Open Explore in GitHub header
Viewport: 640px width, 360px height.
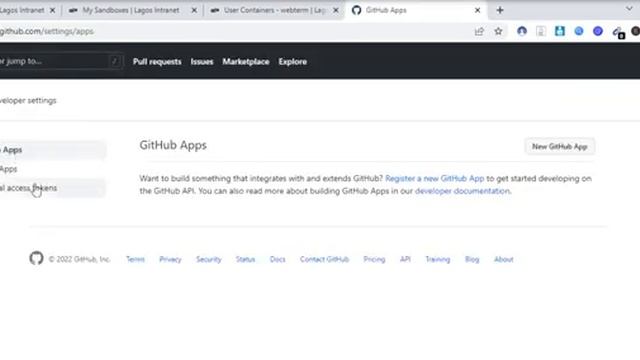(x=293, y=62)
